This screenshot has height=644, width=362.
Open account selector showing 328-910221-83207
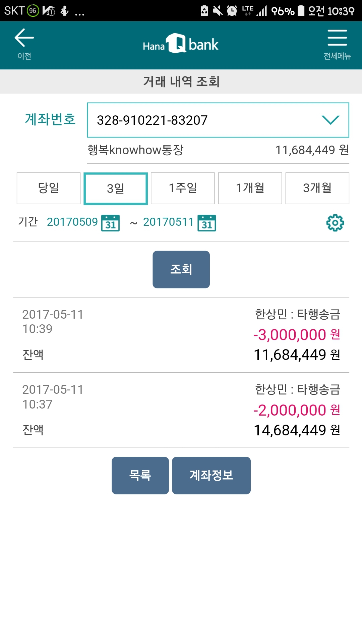[x=201, y=120]
